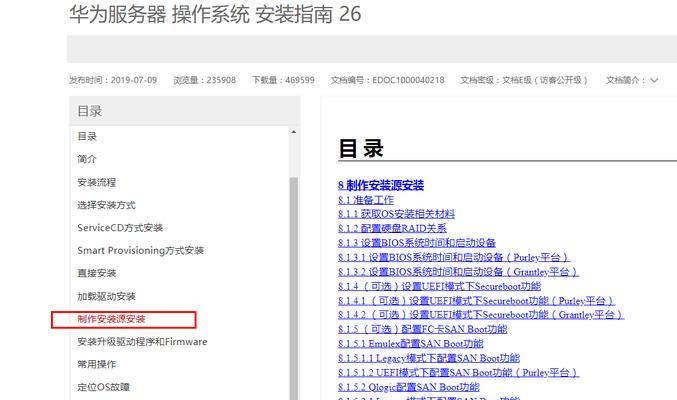Viewport: 677px width, 400px height.
Task: Open link 8.1.4.1 Secureboot Purley平台
Action: (477, 301)
